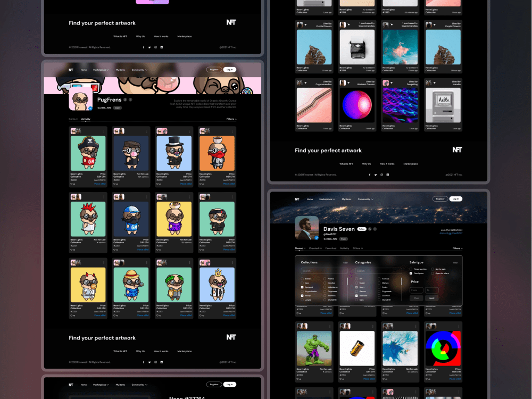Open the 'hello' Macintosh artwork thumbnail
This screenshot has width=532, height=399.
[x=443, y=105]
